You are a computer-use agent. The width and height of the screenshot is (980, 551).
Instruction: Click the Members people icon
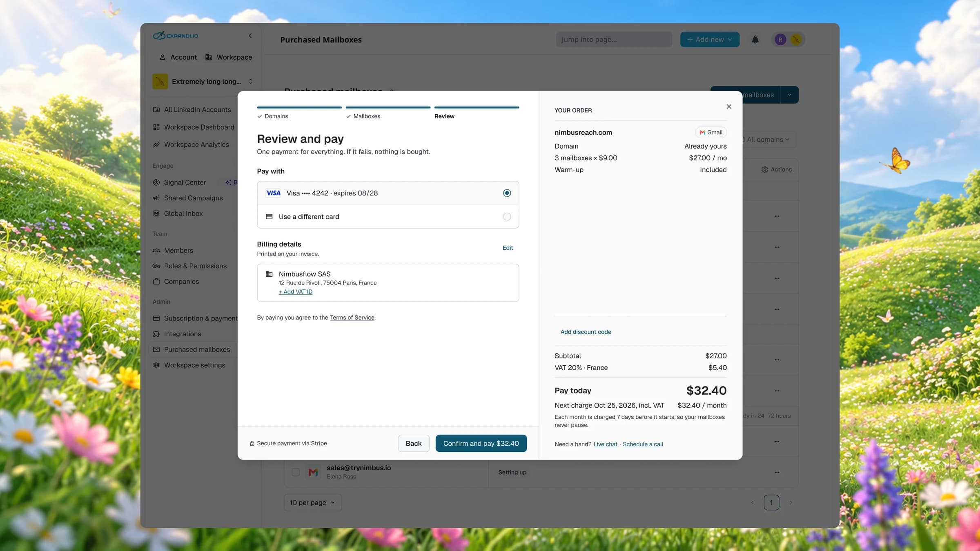[x=156, y=251]
